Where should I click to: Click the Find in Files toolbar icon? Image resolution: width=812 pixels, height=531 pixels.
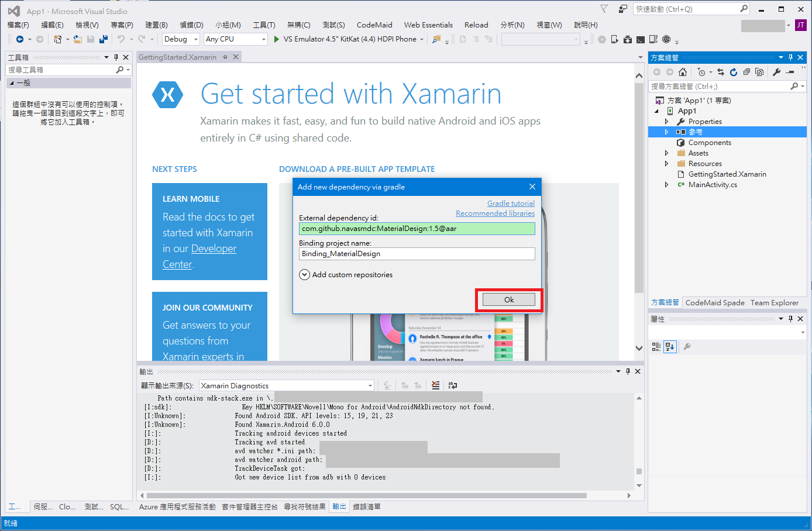coord(436,39)
